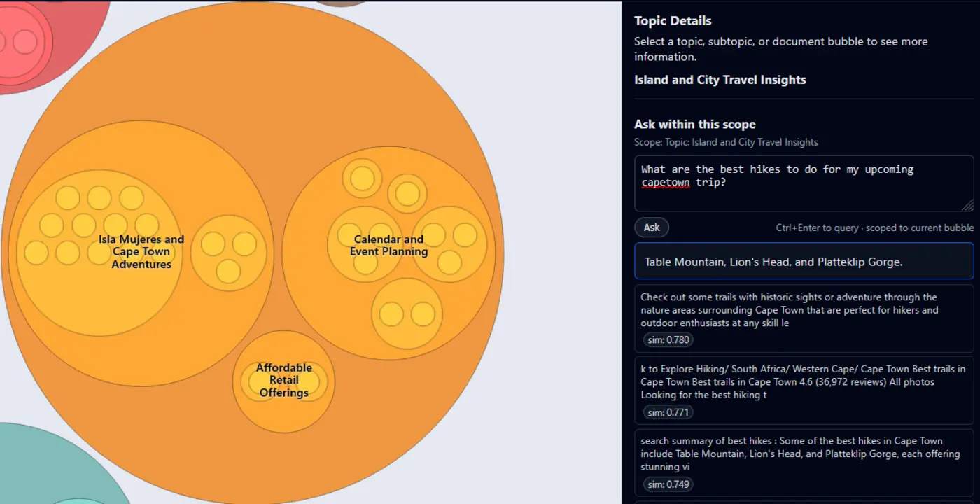Select the Affordable Retail Offerings bubble
The width and height of the screenshot is (980, 504).
[x=283, y=416]
